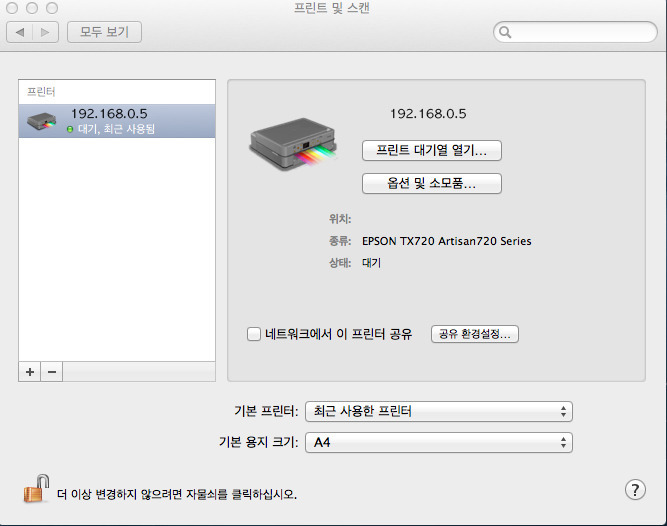
Task: Select printer 192.168.0.5 in the list
Action: click(x=117, y=121)
